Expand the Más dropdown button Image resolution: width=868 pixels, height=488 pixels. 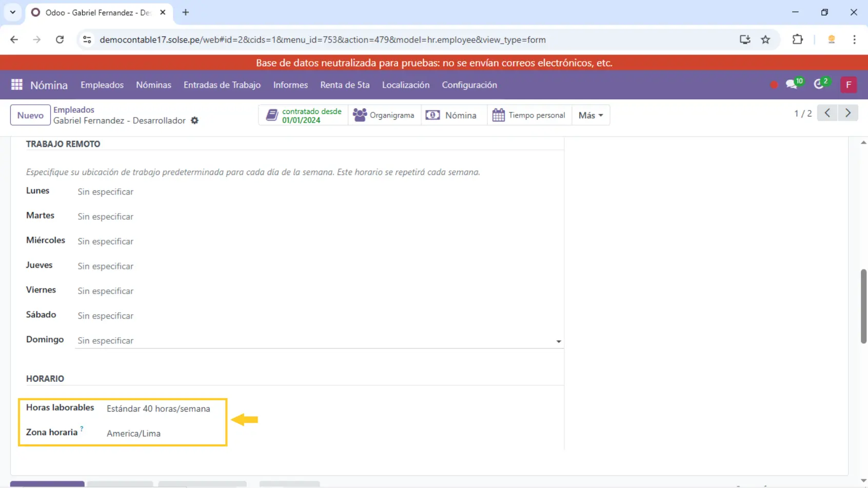point(590,115)
